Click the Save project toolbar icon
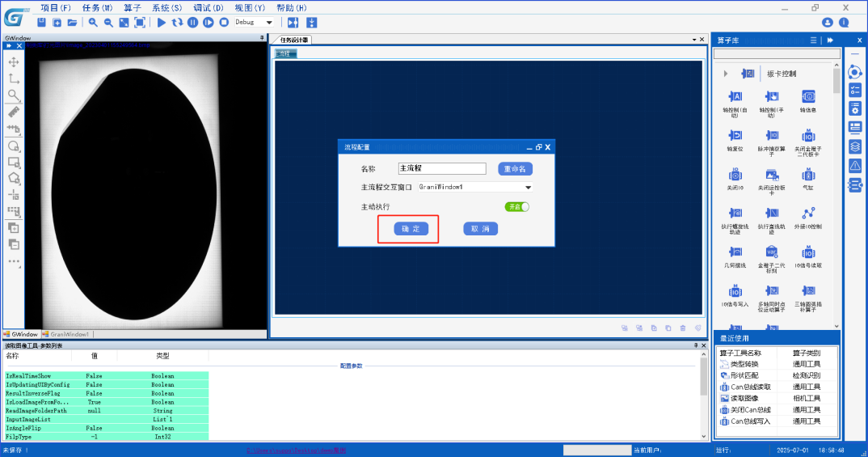Screen dimensions: 868x457 (x=41, y=22)
